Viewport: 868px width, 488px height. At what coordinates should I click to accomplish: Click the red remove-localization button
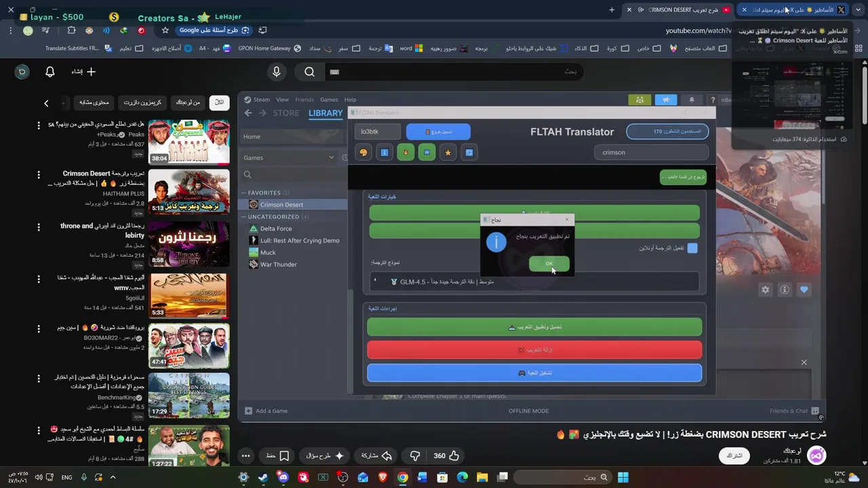click(534, 350)
